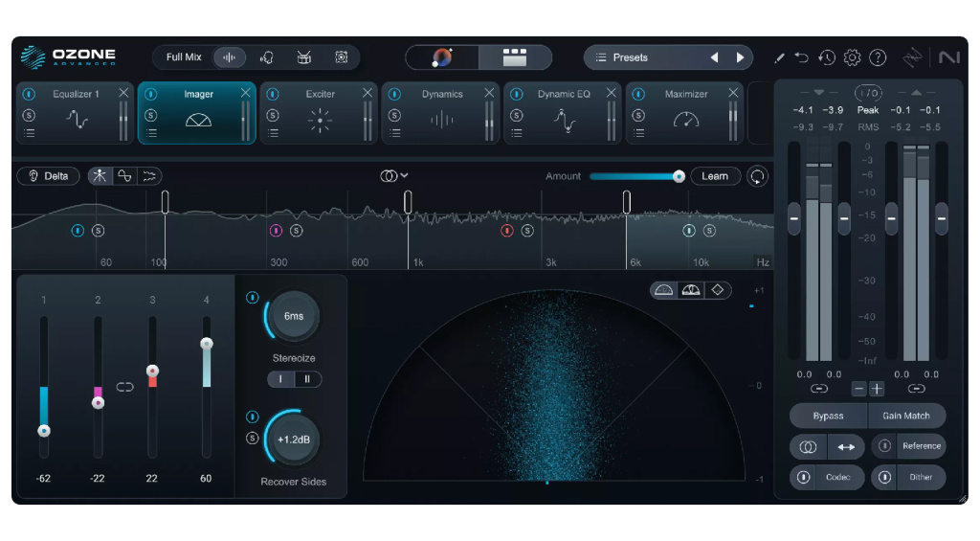Click the Delta button
The height and width of the screenshot is (541, 980).
(48, 176)
